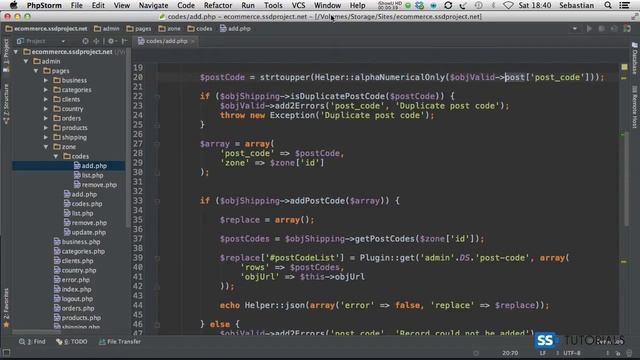The width and height of the screenshot is (640, 360).
Task: Select logout.php file in project tree
Action: point(73,299)
